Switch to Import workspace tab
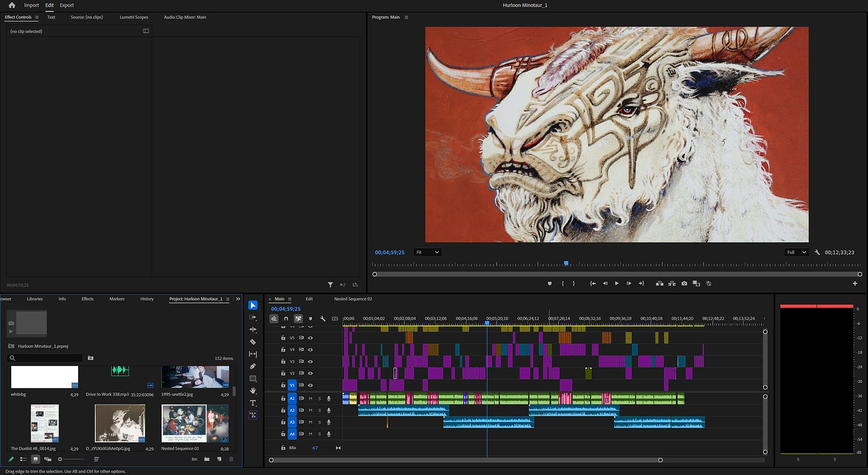 pyautogui.click(x=32, y=5)
